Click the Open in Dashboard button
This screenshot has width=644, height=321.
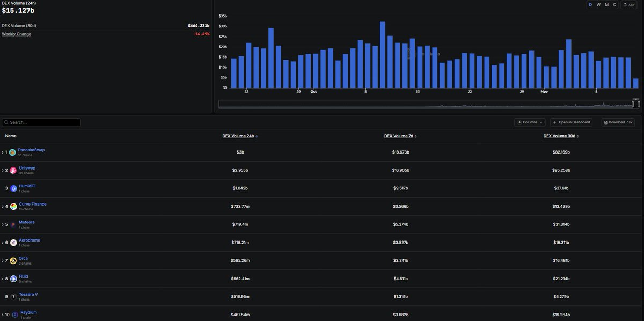coord(571,121)
